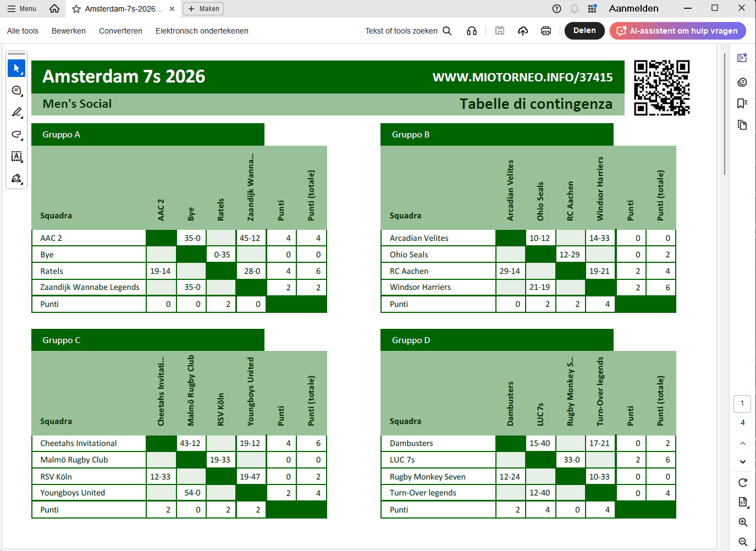756x551 pixels.
Task: Add a comment with the note tool
Action: [x=16, y=90]
